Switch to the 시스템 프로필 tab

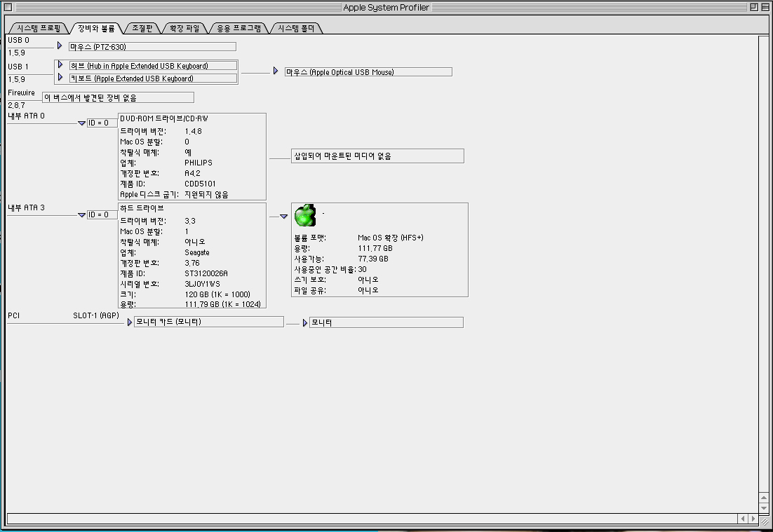point(39,28)
